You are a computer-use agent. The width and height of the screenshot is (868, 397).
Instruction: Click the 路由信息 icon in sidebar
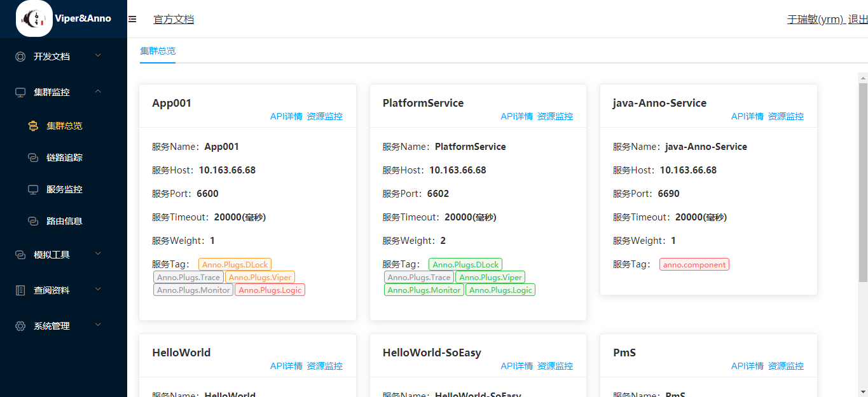pos(33,221)
